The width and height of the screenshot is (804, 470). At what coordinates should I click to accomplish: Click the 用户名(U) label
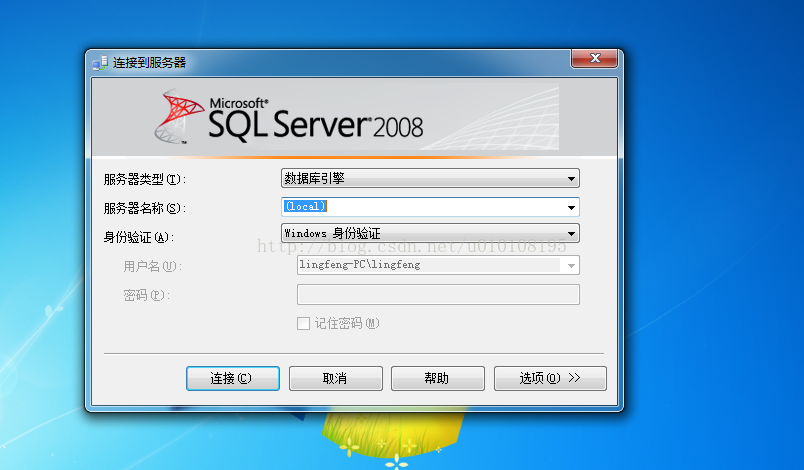(153, 266)
